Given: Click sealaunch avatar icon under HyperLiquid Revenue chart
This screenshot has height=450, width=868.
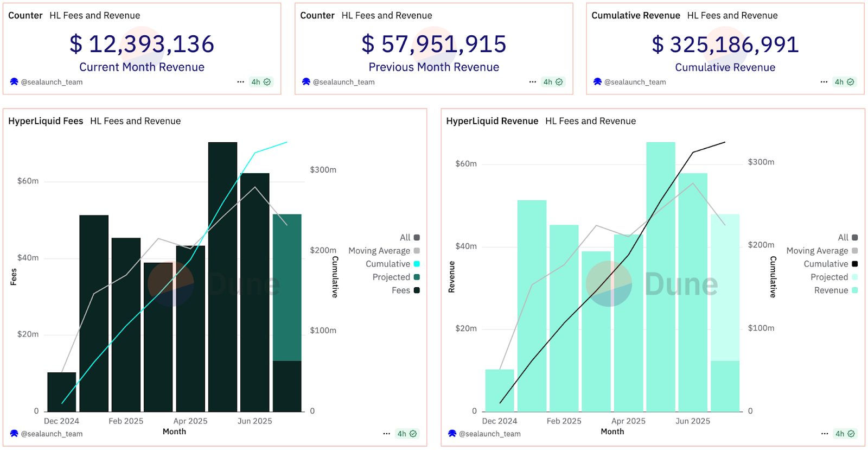Looking at the screenshot, I should pyautogui.click(x=452, y=434).
